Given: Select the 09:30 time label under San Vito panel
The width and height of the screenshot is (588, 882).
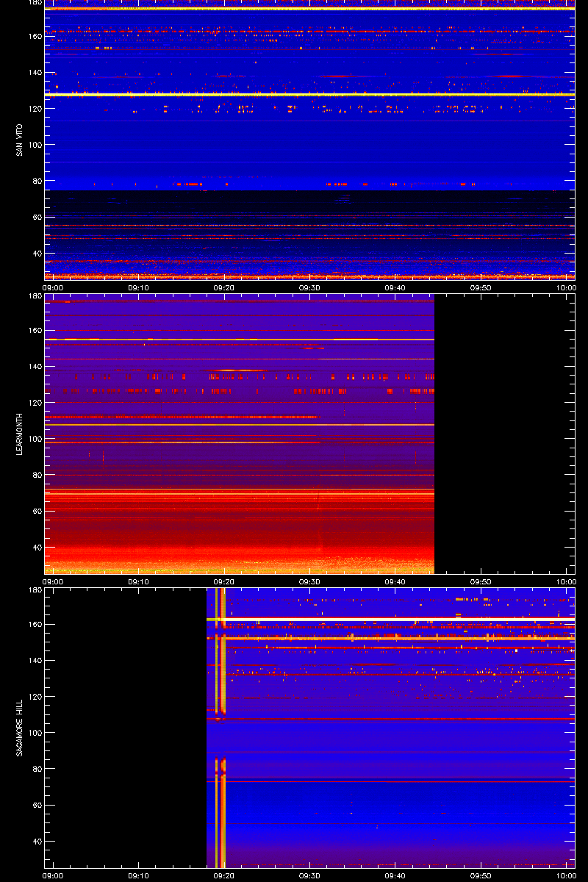Looking at the screenshot, I should [x=309, y=288].
